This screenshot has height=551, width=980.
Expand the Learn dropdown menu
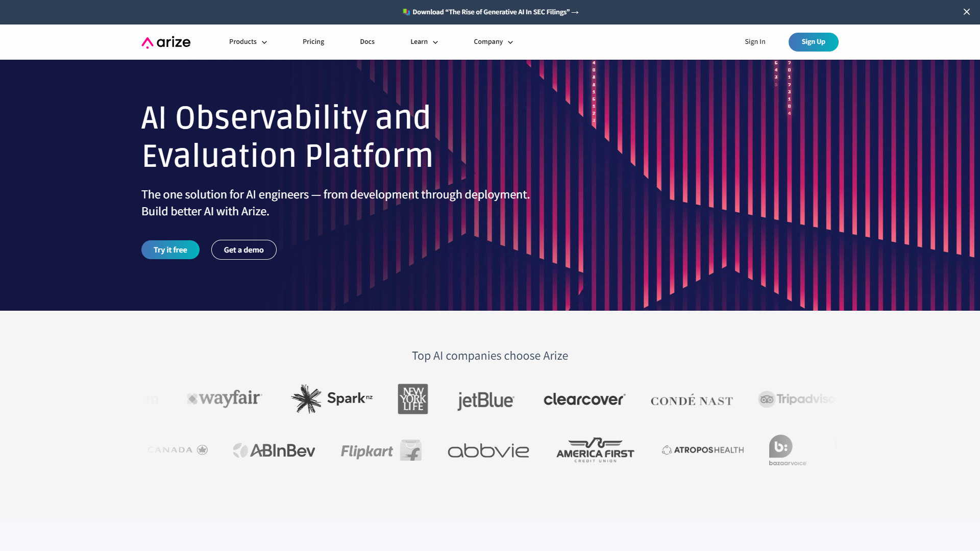[424, 42]
